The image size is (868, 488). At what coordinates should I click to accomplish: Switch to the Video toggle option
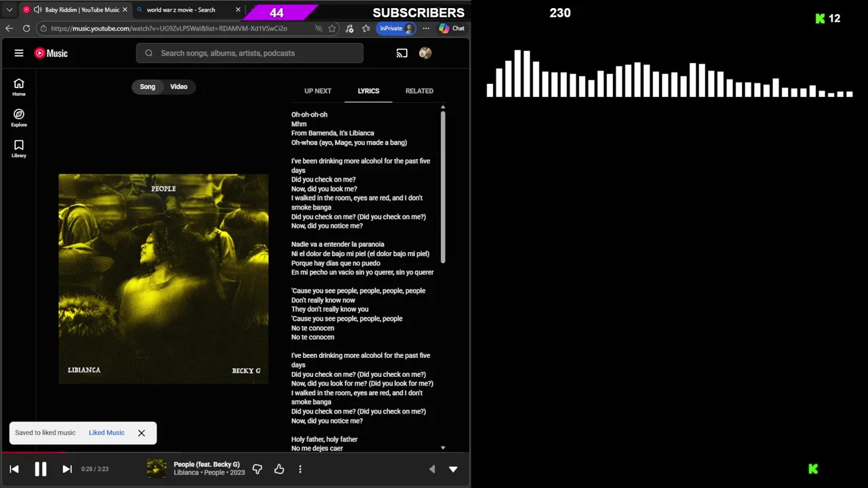(179, 87)
